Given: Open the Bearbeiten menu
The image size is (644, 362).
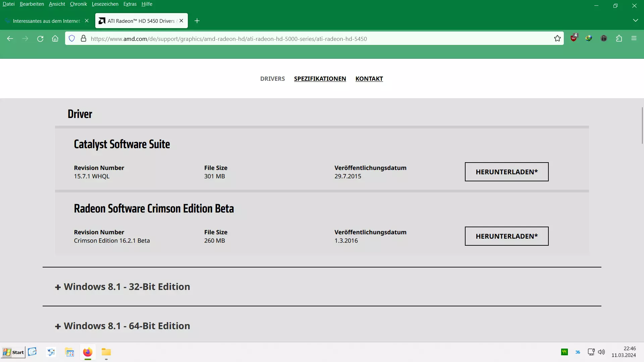Looking at the screenshot, I should click(32, 4).
